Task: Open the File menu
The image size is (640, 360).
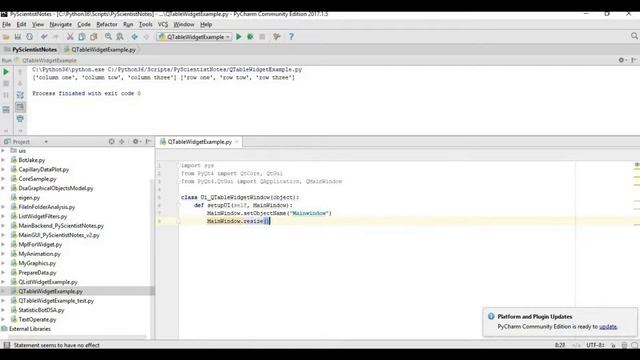Action: coord(7,24)
